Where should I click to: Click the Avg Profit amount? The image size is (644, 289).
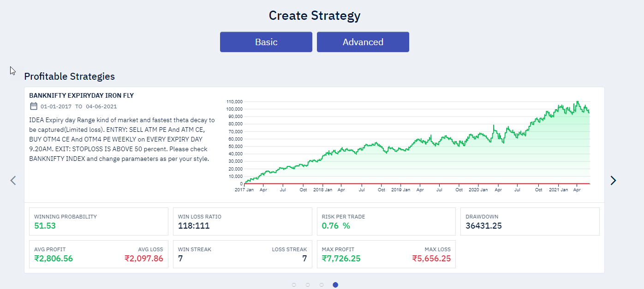click(x=53, y=259)
